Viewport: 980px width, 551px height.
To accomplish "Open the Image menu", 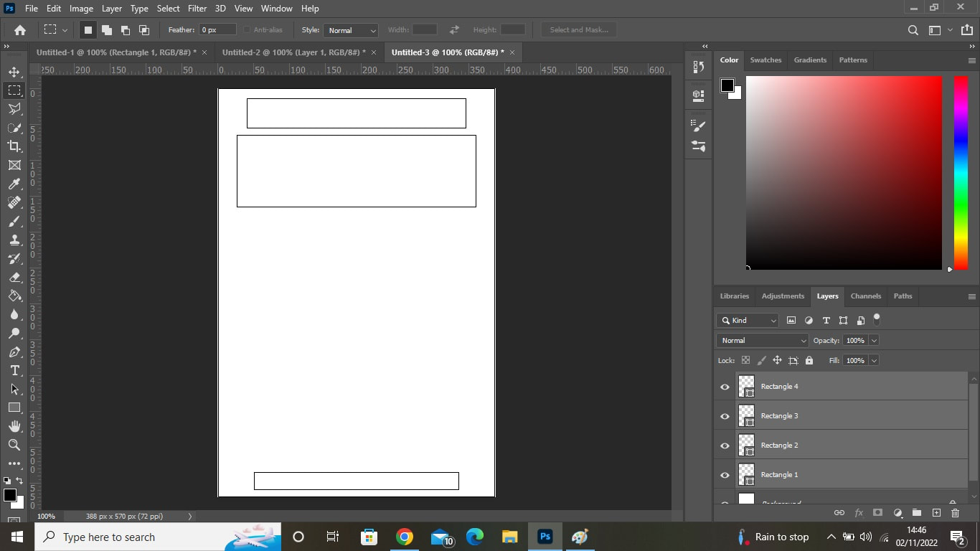I will (x=81, y=9).
